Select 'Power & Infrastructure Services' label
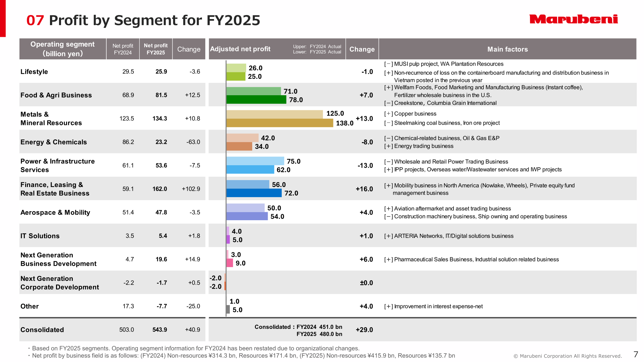Image resolution: width=644 pixels, height=362 pixels. click(57, 166)
